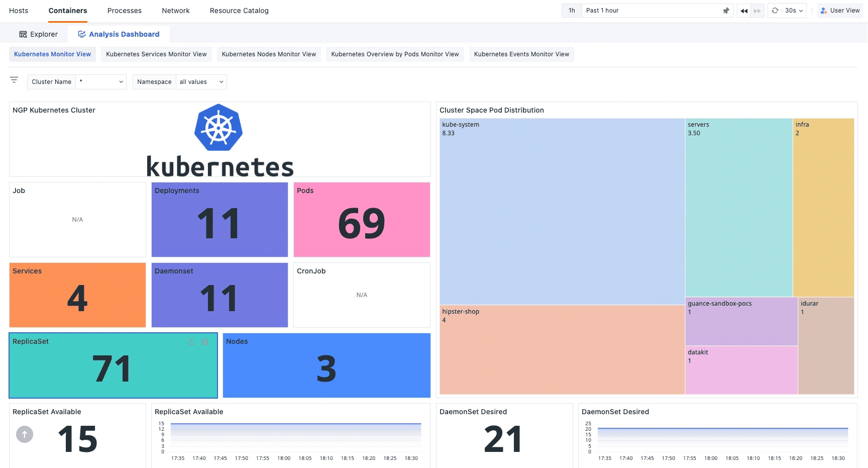This screenshot has height=468, width=868.
Task: Click the User View button
Action: click(840, 11)
